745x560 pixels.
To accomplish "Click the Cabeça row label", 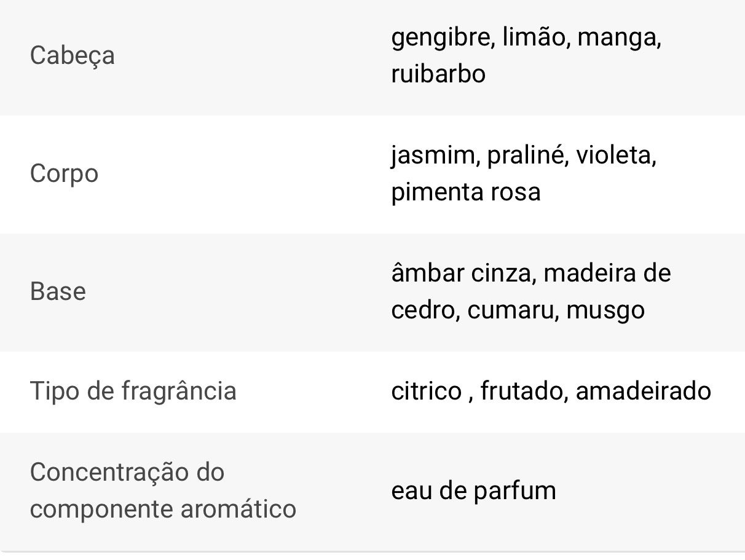I will (x=72, y=56).
